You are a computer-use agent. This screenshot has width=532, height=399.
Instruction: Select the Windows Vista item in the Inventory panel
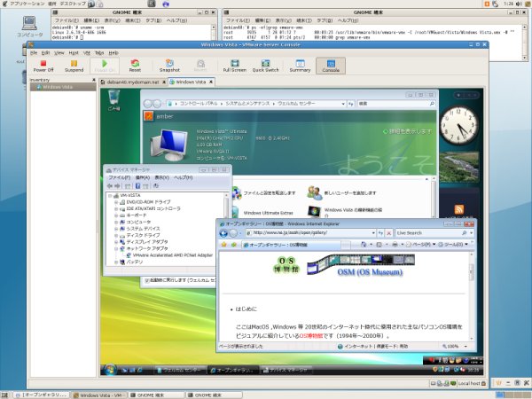click(x=63, y=87)
